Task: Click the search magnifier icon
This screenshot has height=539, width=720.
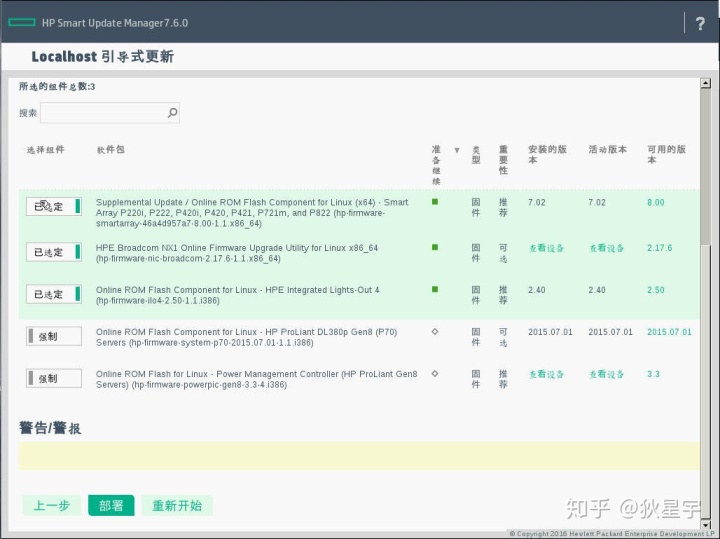Action: click(x=173, y=112)
